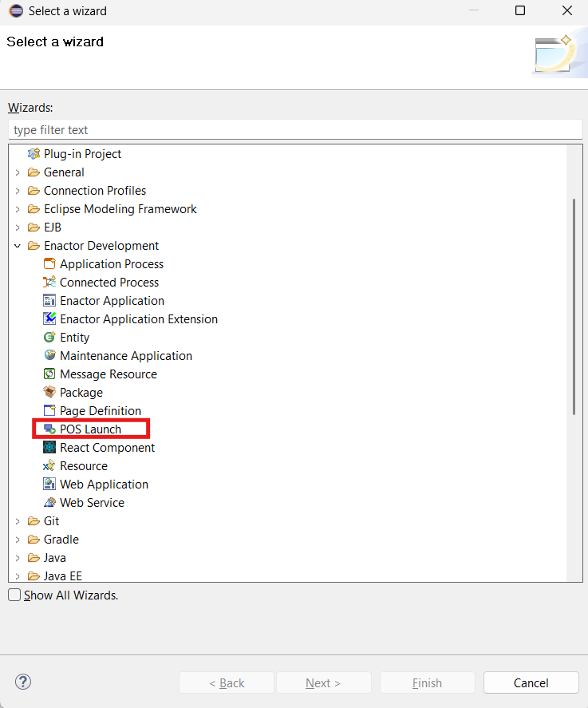This screenshot has width=588, height=708.
Task: Click the disabled Finish button
Action: [428, 682]
